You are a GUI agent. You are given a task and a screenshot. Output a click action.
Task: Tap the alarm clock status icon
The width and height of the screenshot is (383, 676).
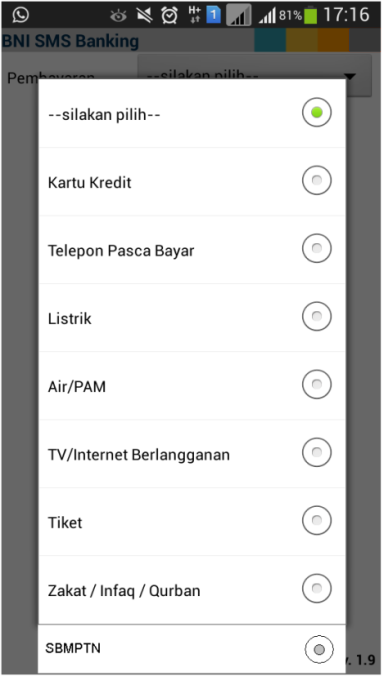point(170,16)
